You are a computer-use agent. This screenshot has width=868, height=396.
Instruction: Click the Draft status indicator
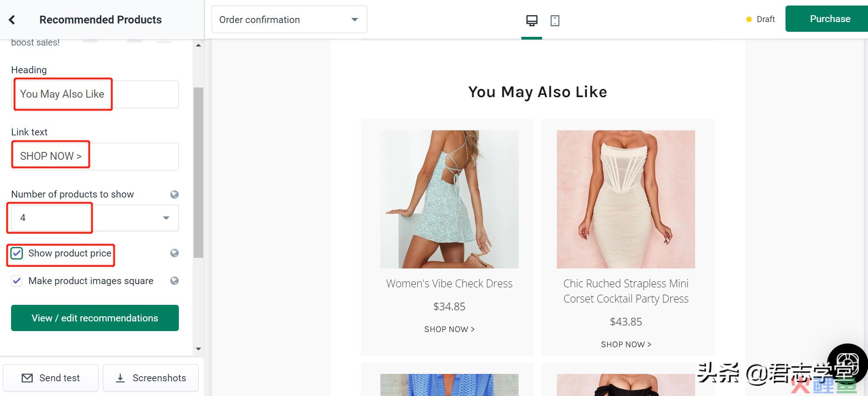[x=761, y=19]
